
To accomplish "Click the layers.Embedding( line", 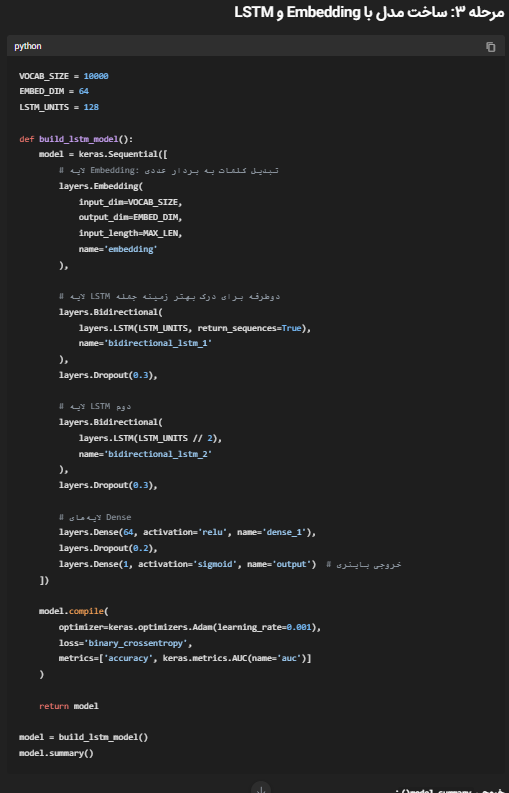I will pyautogui.click(x=101, y=186).
